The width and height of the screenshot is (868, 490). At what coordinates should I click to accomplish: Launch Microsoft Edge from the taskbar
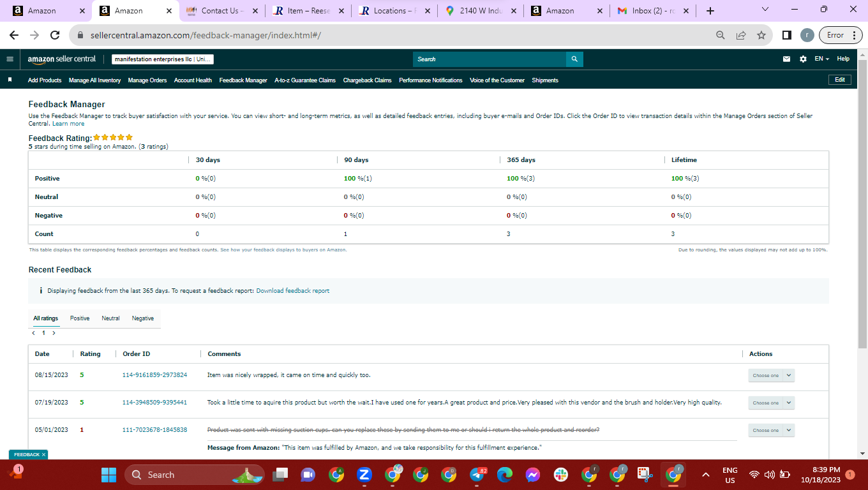click(505, 475)
